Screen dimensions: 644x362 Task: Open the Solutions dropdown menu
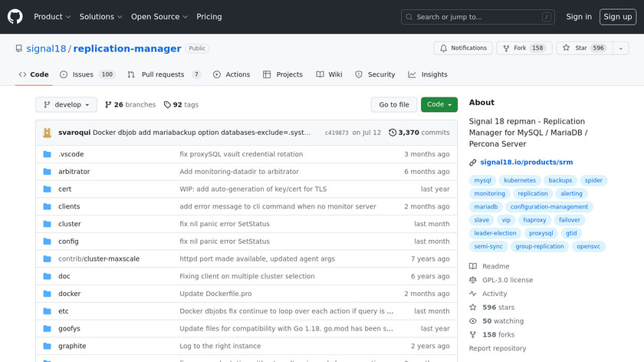(x=100, y=17)
